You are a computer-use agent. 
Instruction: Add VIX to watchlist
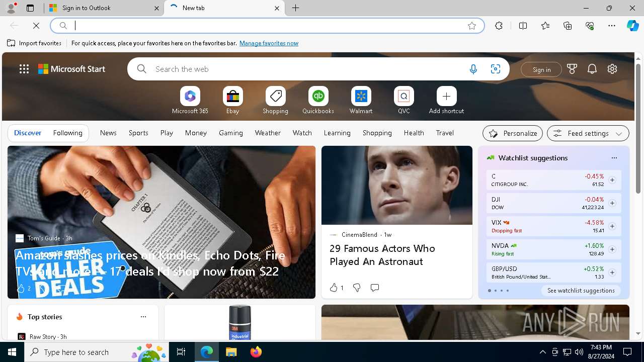(x=612, y=226)
